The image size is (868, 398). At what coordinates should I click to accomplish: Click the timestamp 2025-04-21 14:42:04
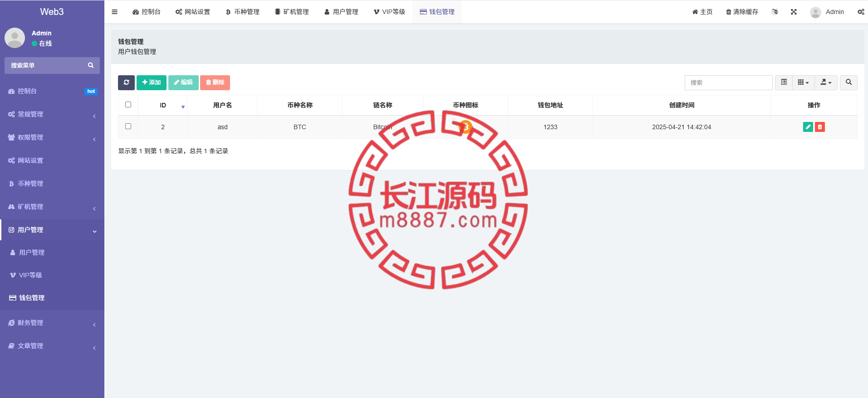(682, 127)
